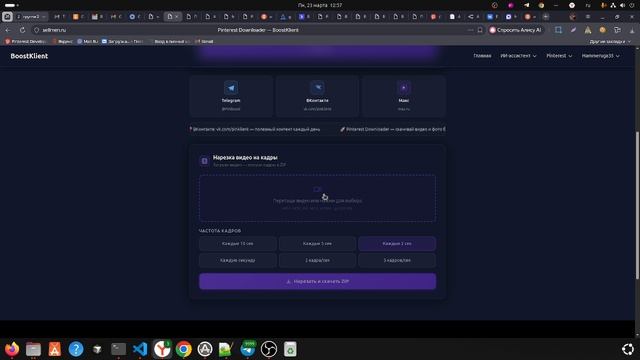This screenshot has width=640, height=360.
Task: Open the Mail.Ru bookmark
Action: tap(88, 41)
